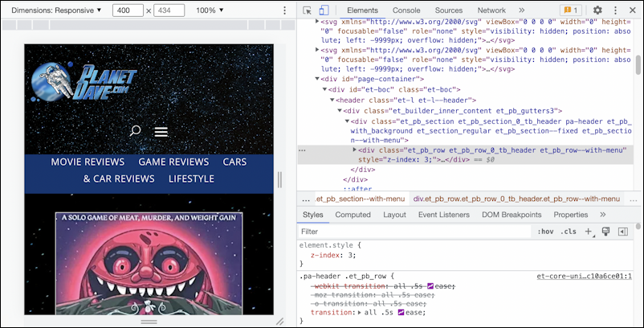Open the Lifestyle link

coord(191,178)
